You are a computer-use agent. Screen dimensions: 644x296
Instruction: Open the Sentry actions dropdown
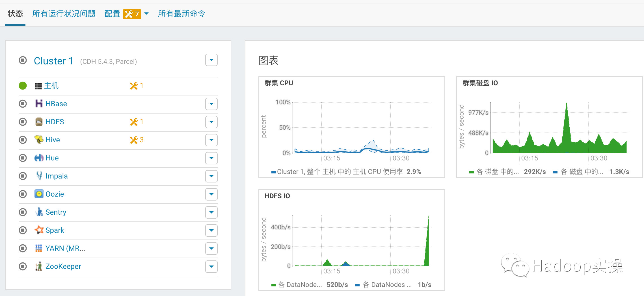(211, 212)
